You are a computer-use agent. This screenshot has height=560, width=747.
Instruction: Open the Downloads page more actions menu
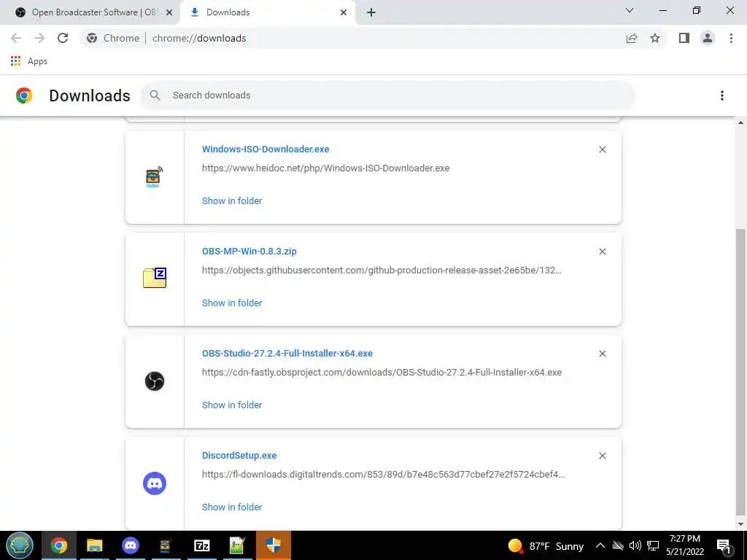pos(721,96)
